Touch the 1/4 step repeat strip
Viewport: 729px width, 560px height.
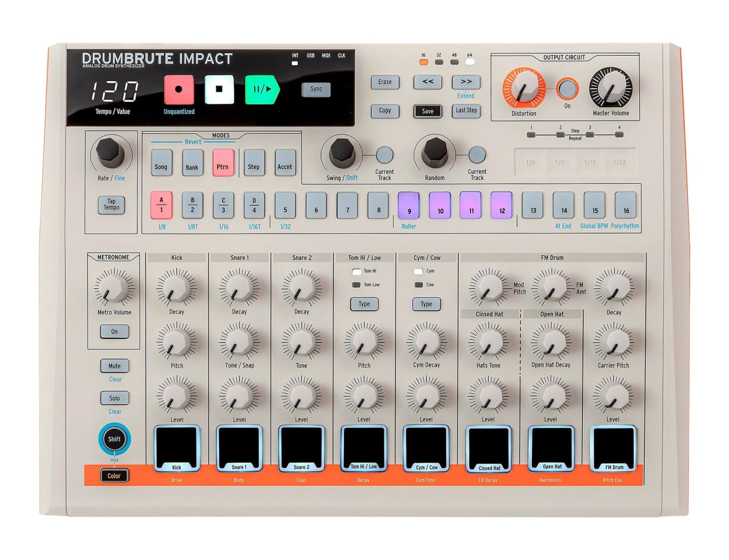[x=531, y=162]
